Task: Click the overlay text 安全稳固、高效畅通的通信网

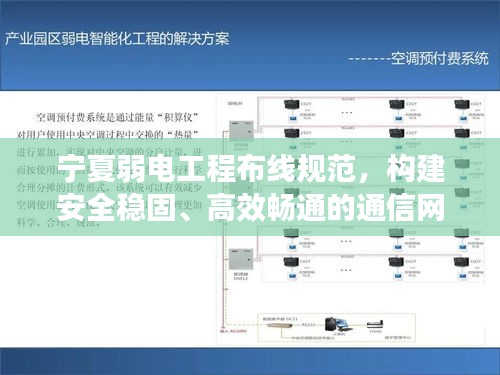Action: tap(252, 208)
